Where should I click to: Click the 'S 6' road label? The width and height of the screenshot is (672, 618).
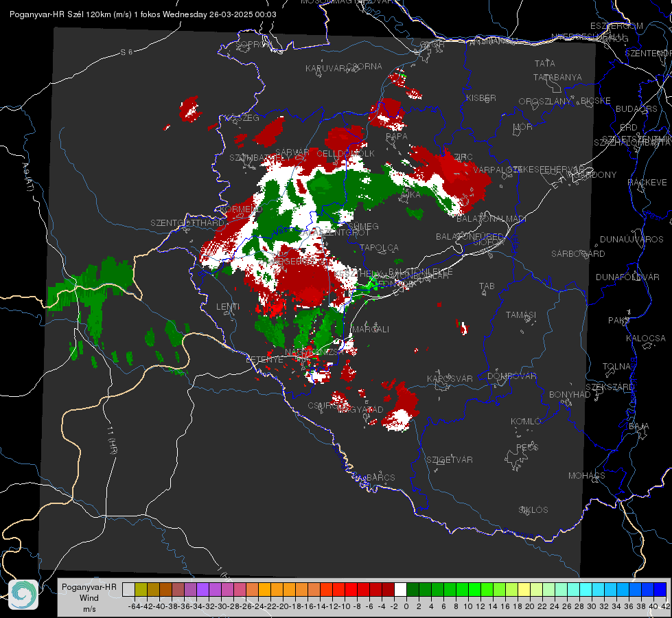[126, 52]
